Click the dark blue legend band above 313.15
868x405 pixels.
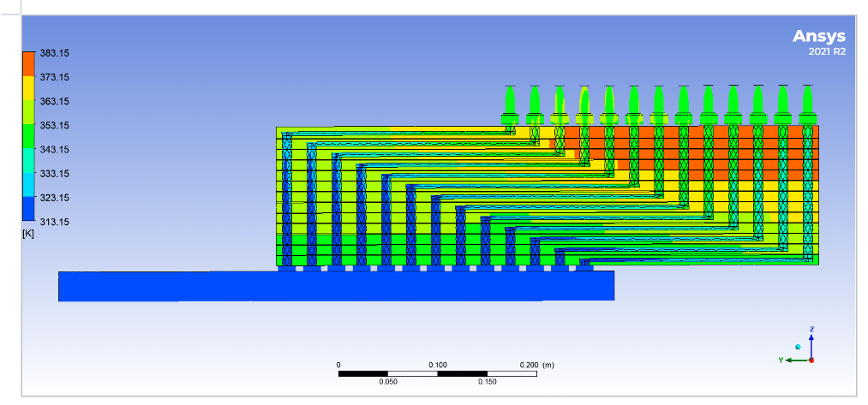point(29,209)
